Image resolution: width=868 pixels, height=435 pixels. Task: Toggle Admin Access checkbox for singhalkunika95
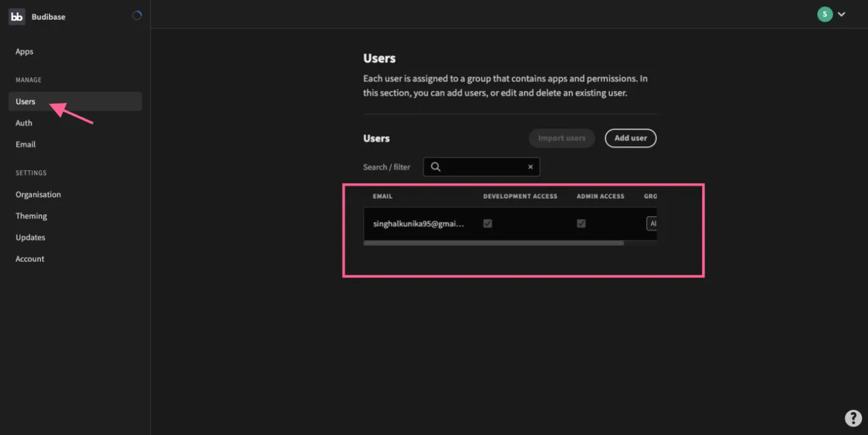coord(581,224)
